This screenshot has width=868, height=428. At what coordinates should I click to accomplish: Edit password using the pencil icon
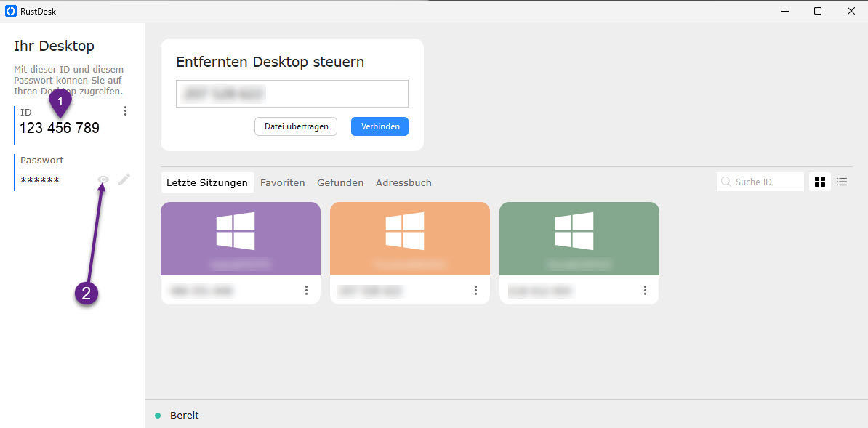tap(124, 179)
